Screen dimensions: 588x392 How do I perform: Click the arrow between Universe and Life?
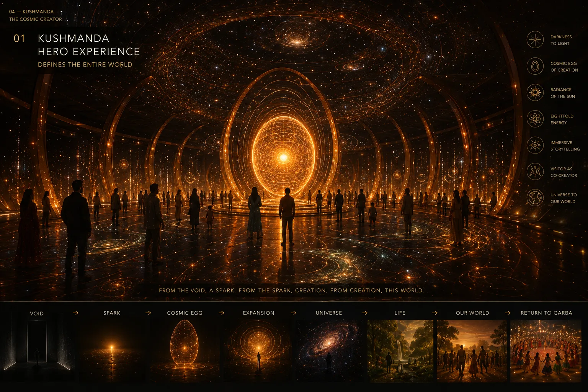click(365, 313)
